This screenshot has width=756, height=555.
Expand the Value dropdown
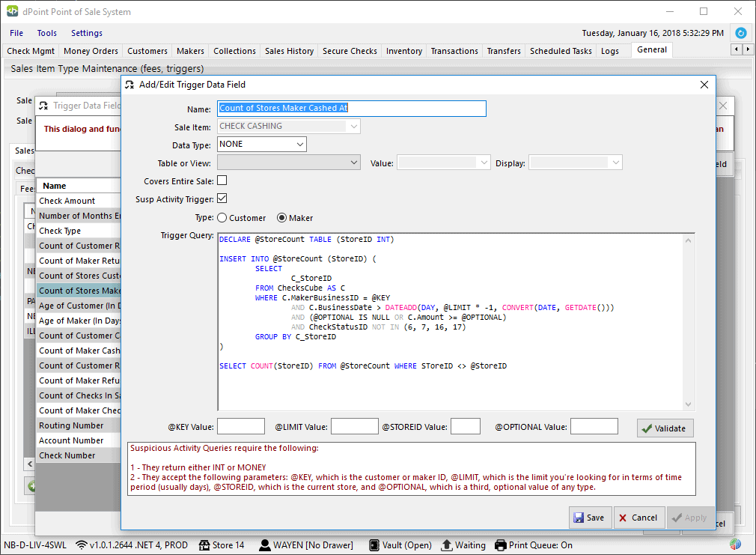tap(484, 163)
